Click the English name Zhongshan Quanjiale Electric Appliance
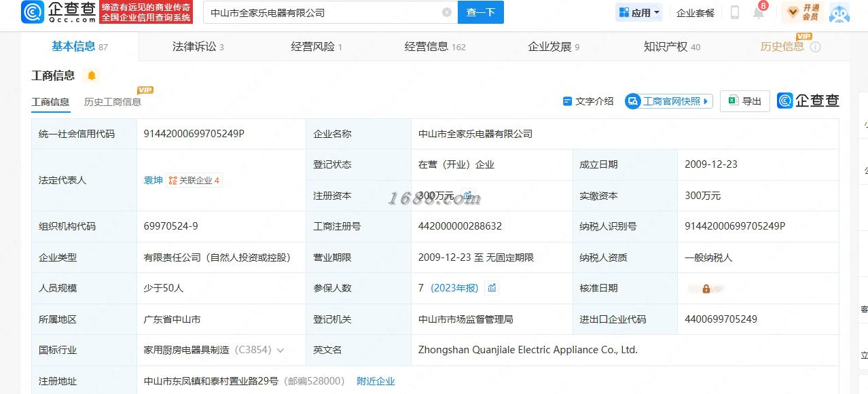Viewport: 868px width, 394px height. click(528, 350)
